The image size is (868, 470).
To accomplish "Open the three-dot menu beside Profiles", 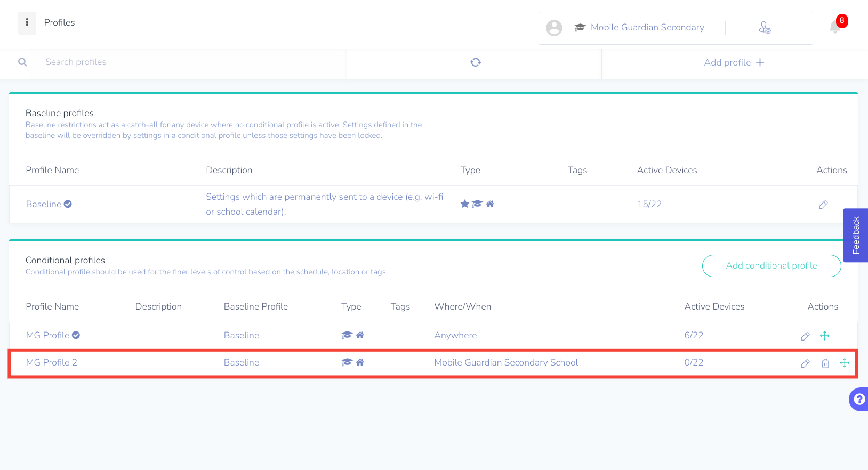I will [27, 23].
